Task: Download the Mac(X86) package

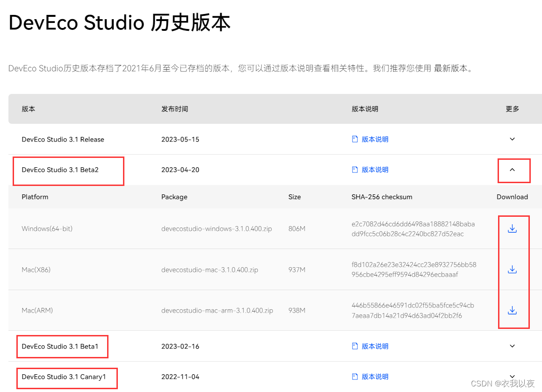Action: click(x=512, y=270)
